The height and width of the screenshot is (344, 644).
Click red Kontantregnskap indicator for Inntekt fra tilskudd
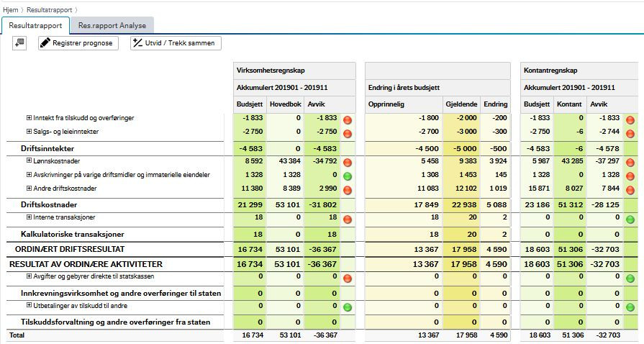(630, 120)
